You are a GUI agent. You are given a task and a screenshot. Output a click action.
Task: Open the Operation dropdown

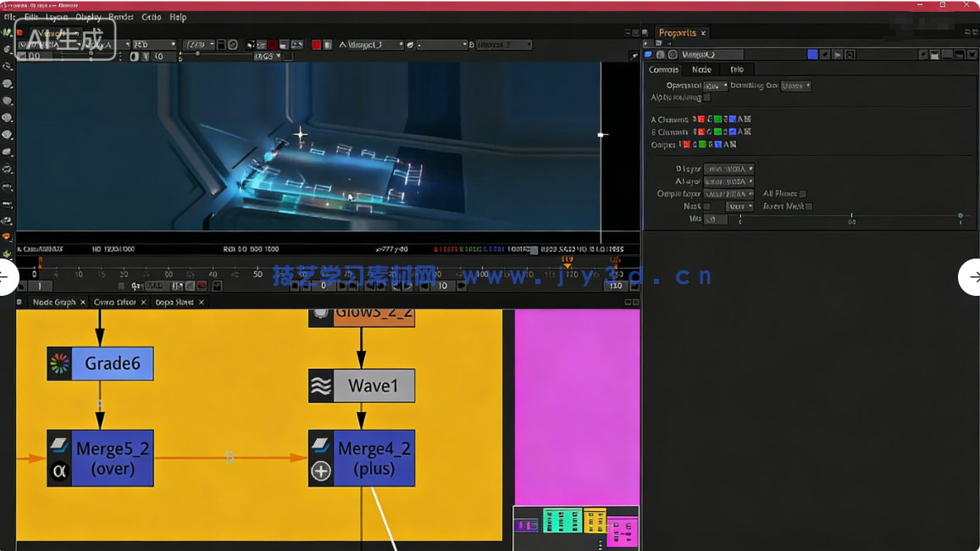click(715, 86)
